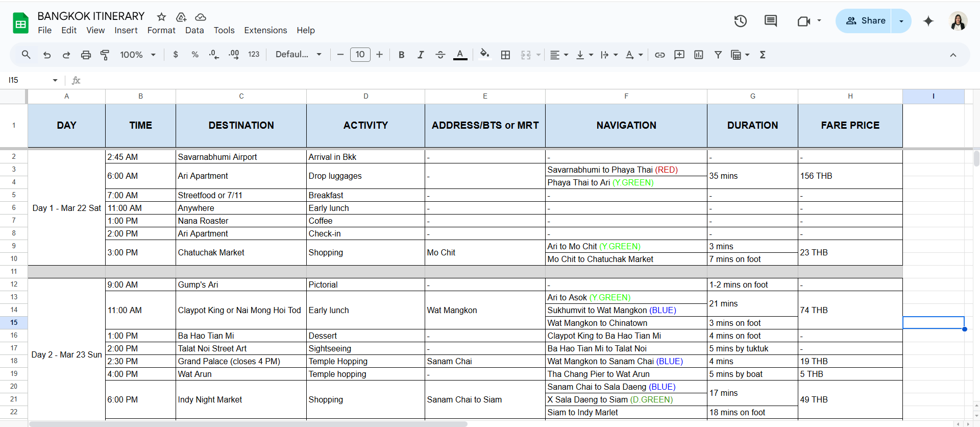Open the functions sigma menu
The height and width of the screenshot is (427, 980).
(763, 55)
